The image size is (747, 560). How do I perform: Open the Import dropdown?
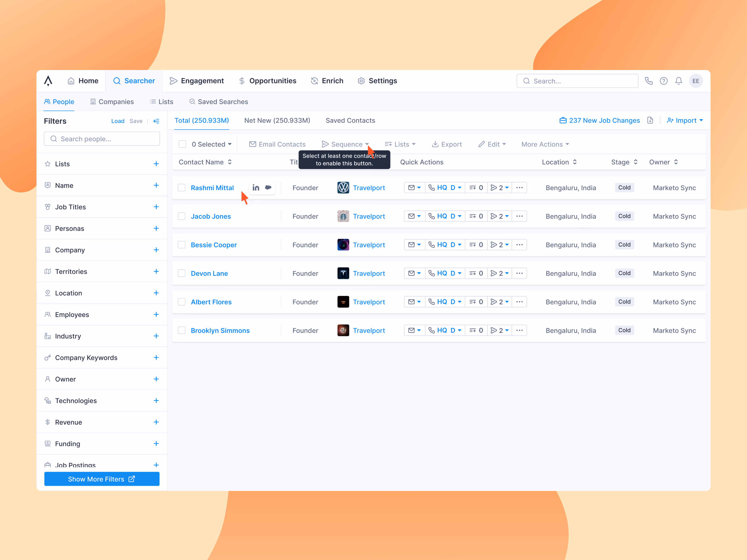click(x=685, y=120)
